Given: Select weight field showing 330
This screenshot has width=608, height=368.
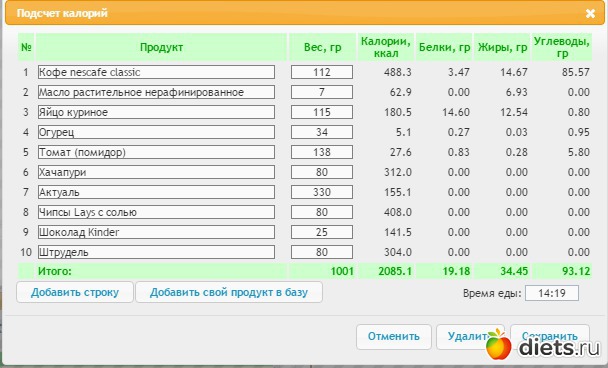Looking at the screenshot, I should pyautogui.click(x=322, y=192).
